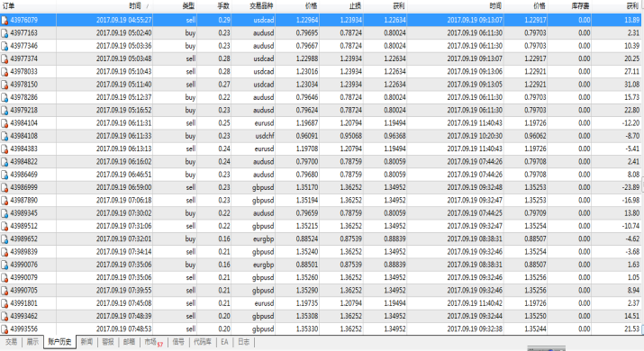This screenshot has height=351, width=644.
Task: Open the 市场 tab
Action: tap(153, 342)
